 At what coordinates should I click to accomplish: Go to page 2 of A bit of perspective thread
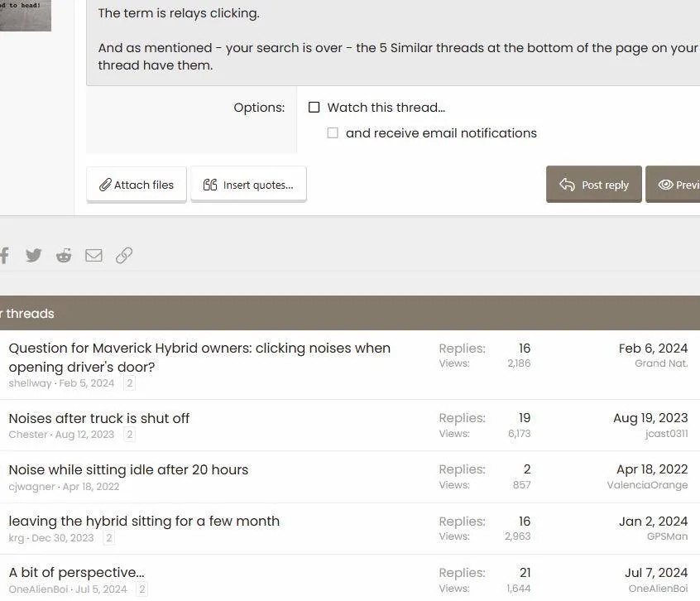(x=142, y=589)
